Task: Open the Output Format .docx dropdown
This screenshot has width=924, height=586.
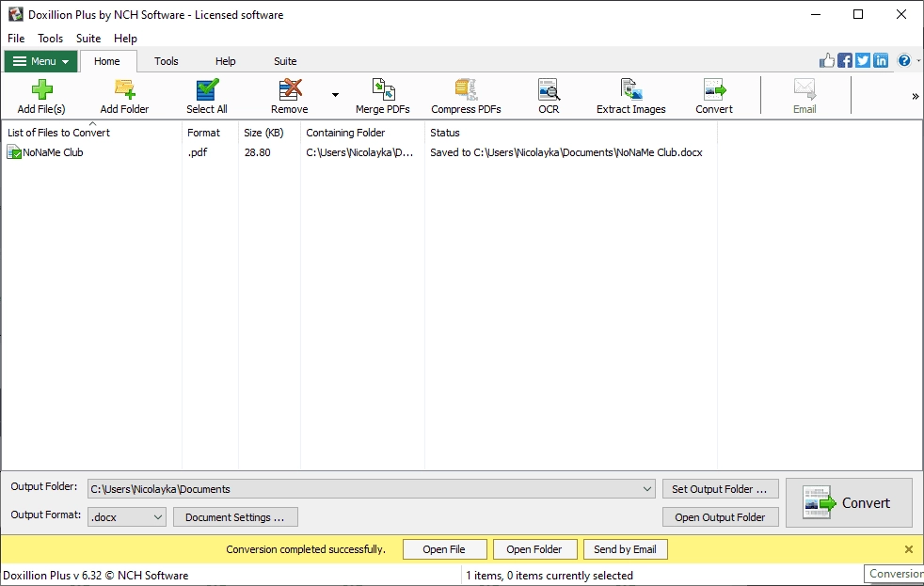Action: tap(127, 517)
